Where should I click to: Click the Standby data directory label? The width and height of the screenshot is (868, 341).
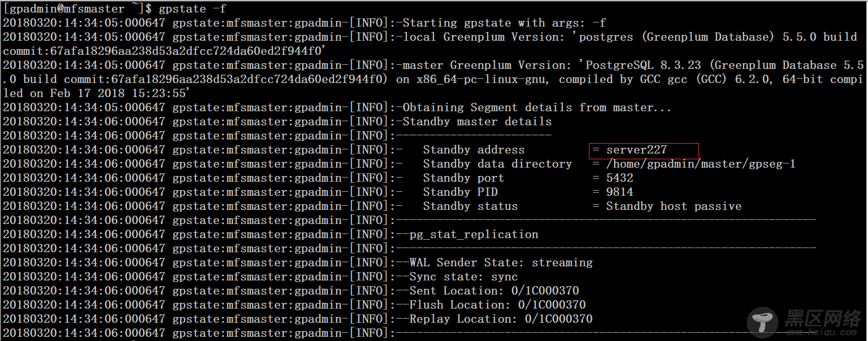pyautogui.click(x=497, y=164)
